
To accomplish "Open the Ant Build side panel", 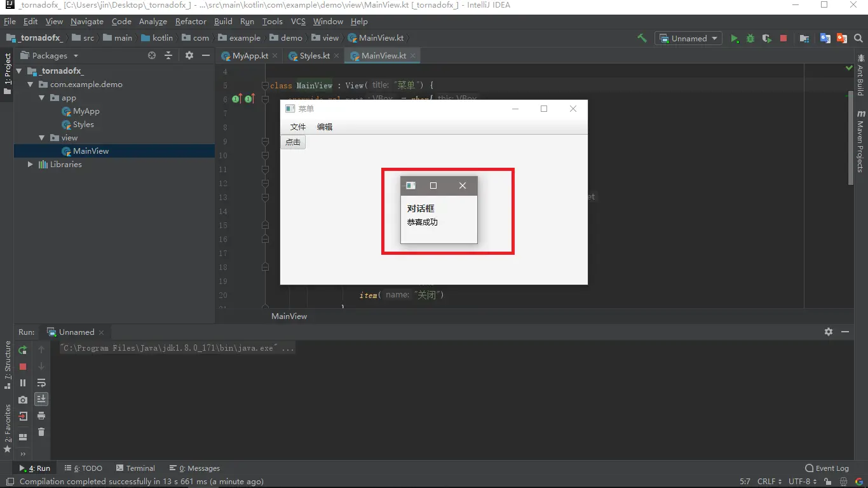I will (x=860, y=74).
